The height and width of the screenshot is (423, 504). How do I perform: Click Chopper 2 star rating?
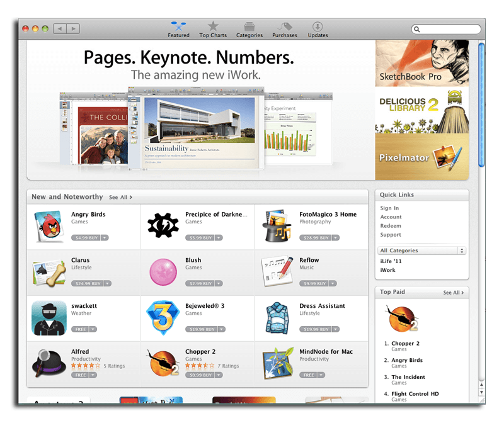(x=200, y=366)
